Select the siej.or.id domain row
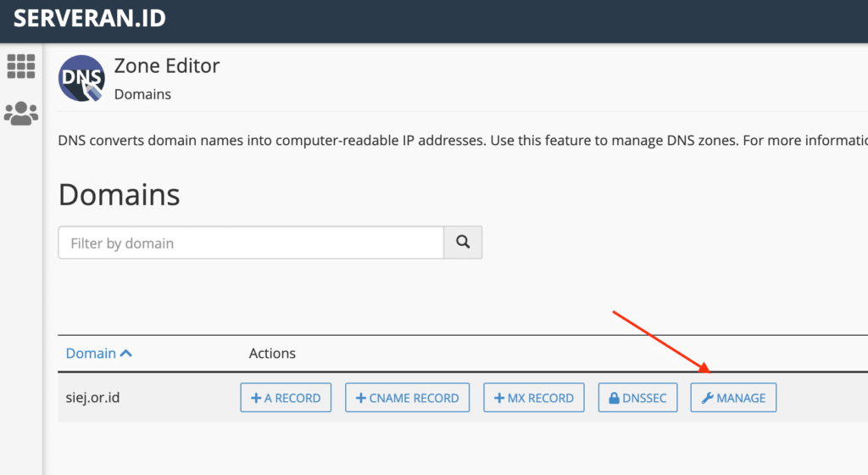868x475 pixels. coord(463,398)
